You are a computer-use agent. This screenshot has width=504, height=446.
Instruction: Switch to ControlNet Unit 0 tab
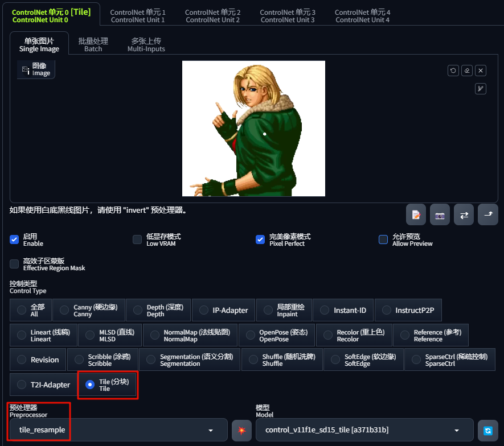tap(51, 15)
